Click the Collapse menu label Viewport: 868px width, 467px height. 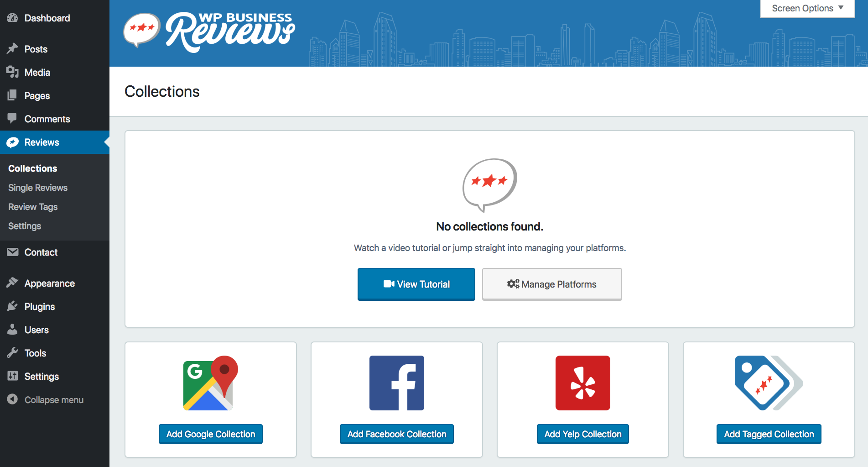coord(54,399)
